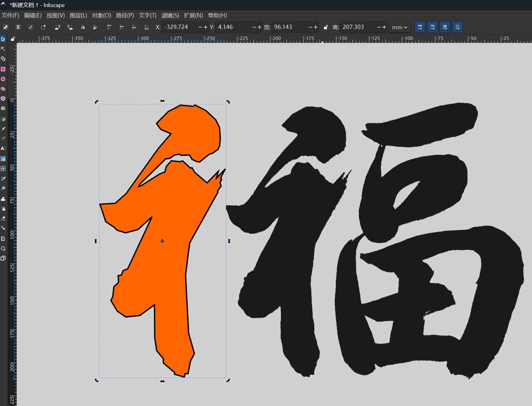
Task: Open the 路径(P) menu
Action: tap(125, 15)
